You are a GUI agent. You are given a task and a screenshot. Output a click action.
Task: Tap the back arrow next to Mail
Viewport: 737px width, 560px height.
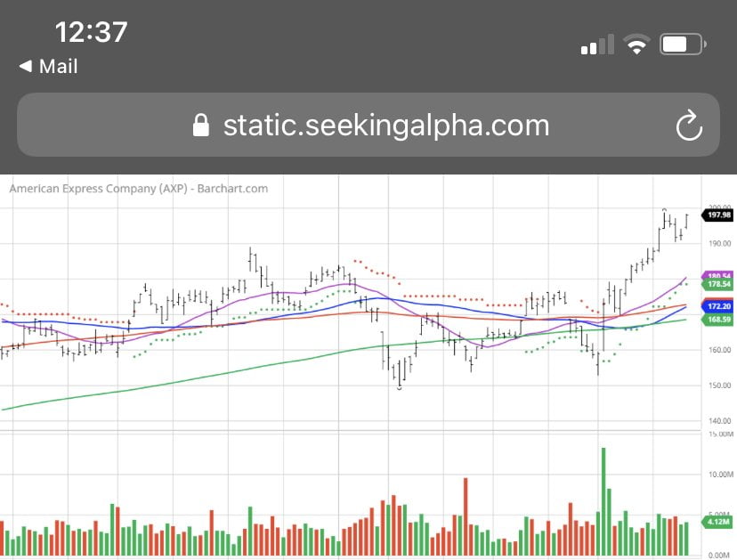[25, 66]
